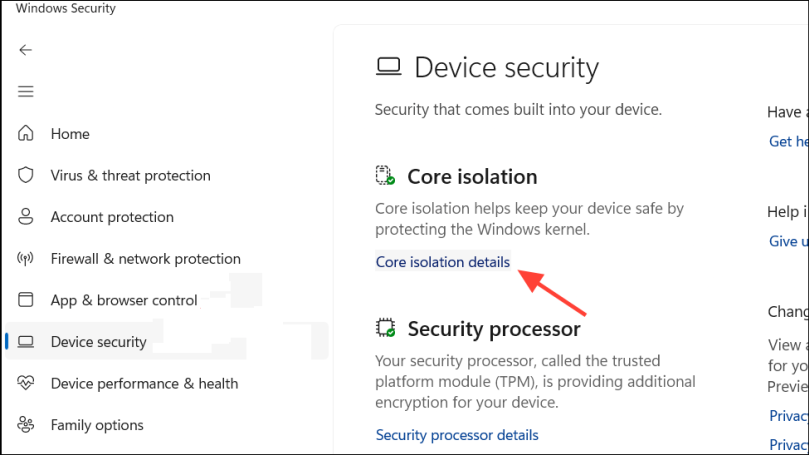Screen dimensions: 809x455
Task: Open the hamburger navigation menu
Action: click(26, 92)
